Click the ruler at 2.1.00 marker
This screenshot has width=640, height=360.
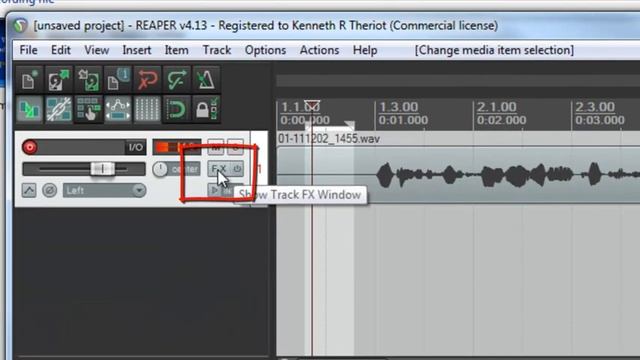(x=497, y=107)
